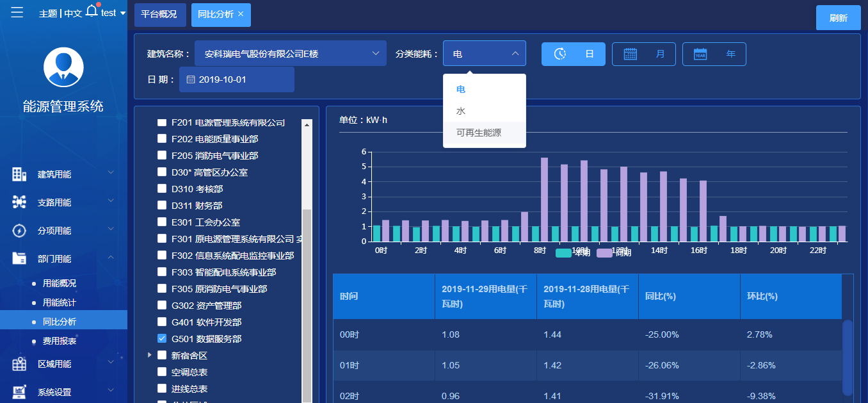
Task: Click the calendar icon in date field
Action: pyautogui.click(x=191, y=79)
